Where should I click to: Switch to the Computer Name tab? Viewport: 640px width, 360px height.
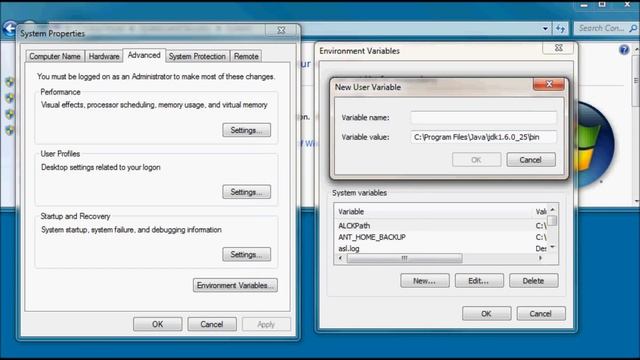tap(55, 56)
